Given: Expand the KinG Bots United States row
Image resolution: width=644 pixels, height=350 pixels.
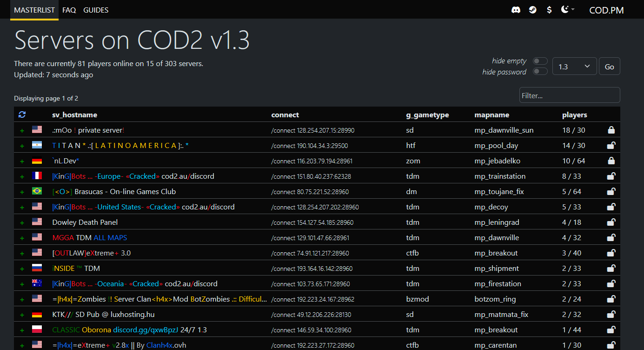Looking at the screenshot, I should tap(22, 208).
